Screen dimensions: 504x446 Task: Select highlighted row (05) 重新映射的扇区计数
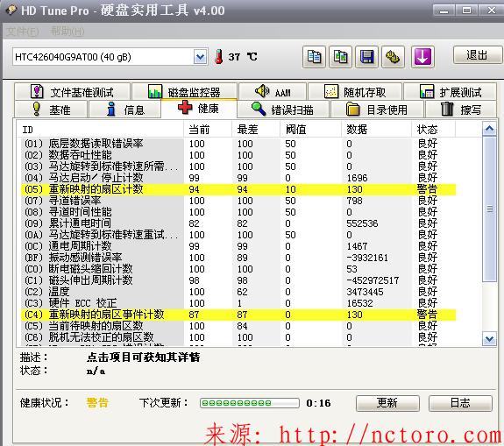tap(238, 189)
